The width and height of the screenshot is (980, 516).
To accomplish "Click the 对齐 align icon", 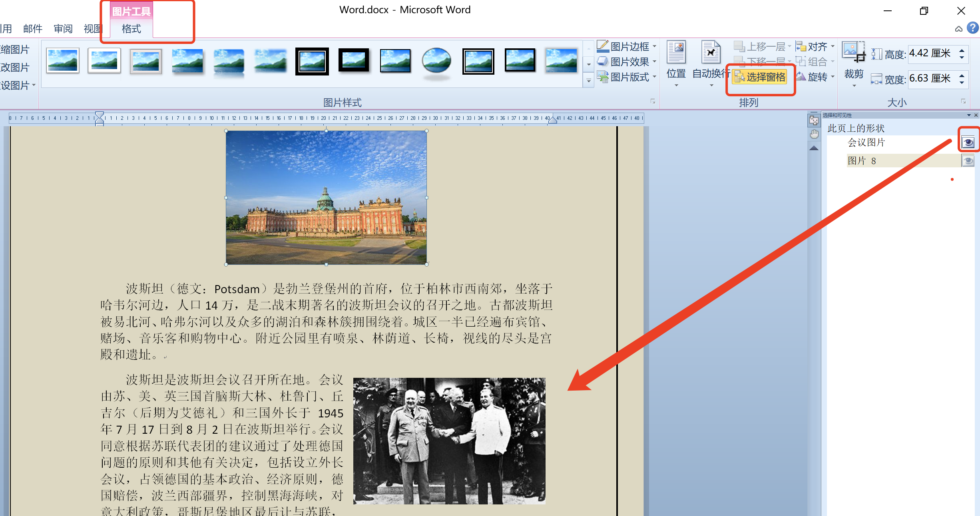I will click(801, 47).
